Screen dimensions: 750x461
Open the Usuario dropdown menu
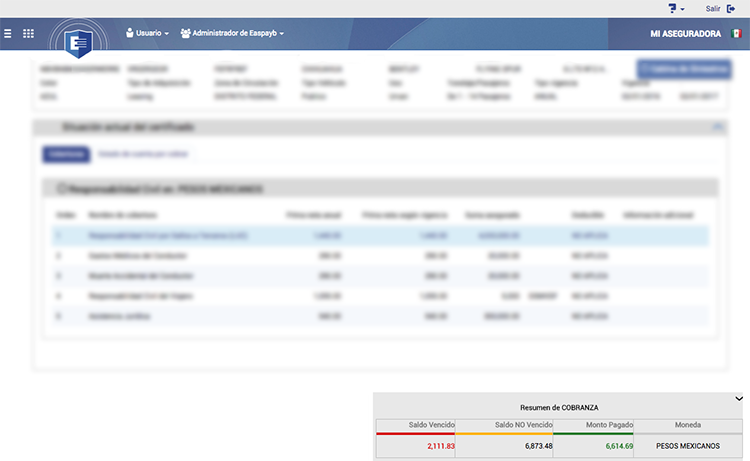coord(147,33)
